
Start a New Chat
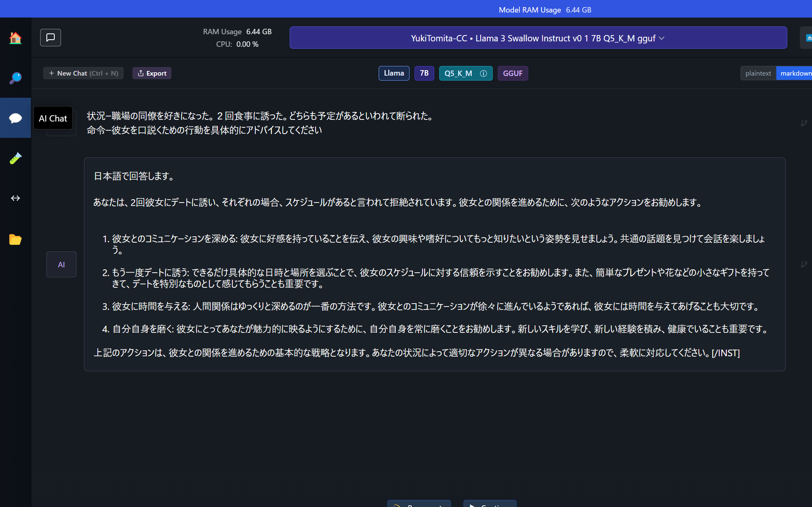click(x=83, y=74)
